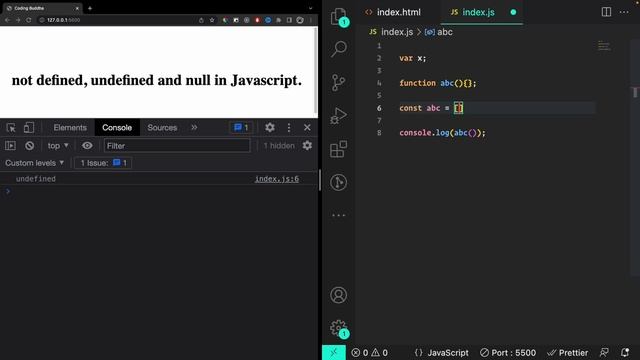Click the remote window status bar icon
This screenshot has width=640, height=360.
(333, 353)
